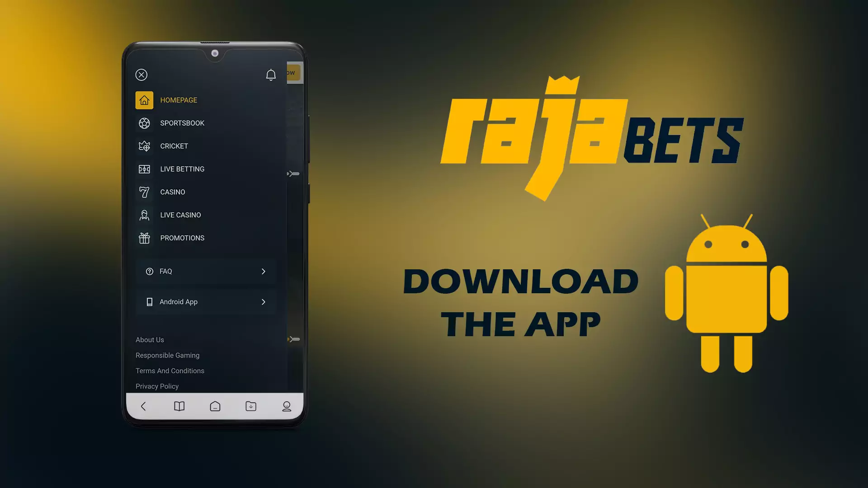Expand the Android App menu item

264,301
